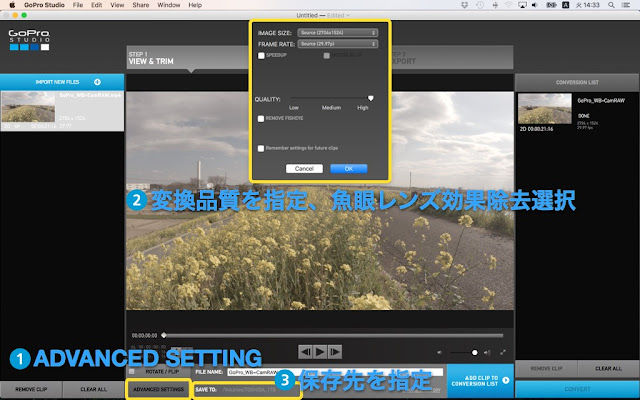Open the Share menu
The height and width of the screenshot is (400, 640).
coord(140,5)
